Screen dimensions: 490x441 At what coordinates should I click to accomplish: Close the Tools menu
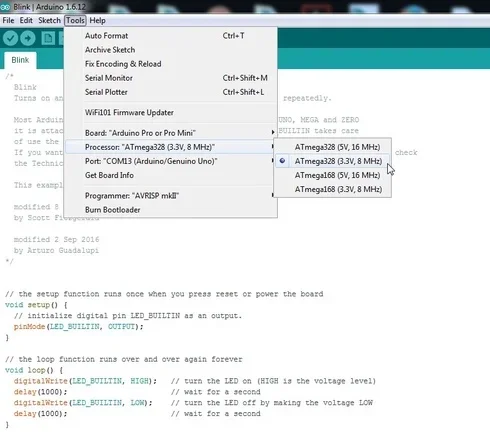pyautogui.click(x=75, y=20)
